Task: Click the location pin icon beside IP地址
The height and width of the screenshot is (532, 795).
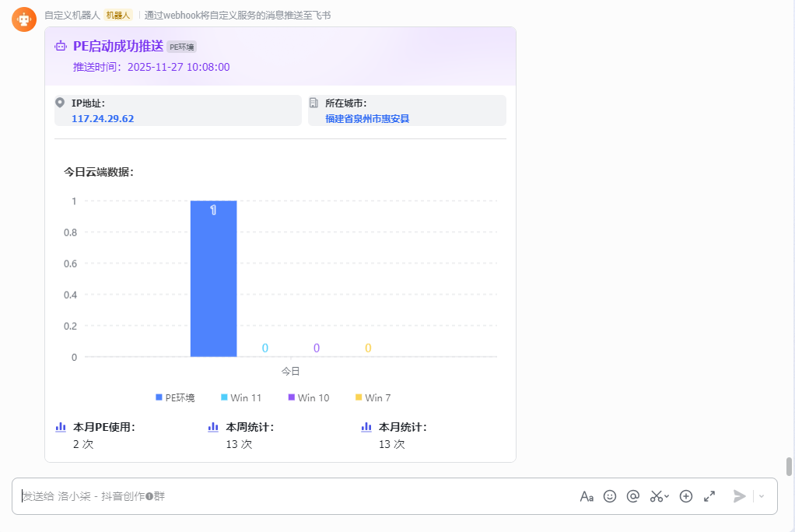Action: click(x=60, y=102)
